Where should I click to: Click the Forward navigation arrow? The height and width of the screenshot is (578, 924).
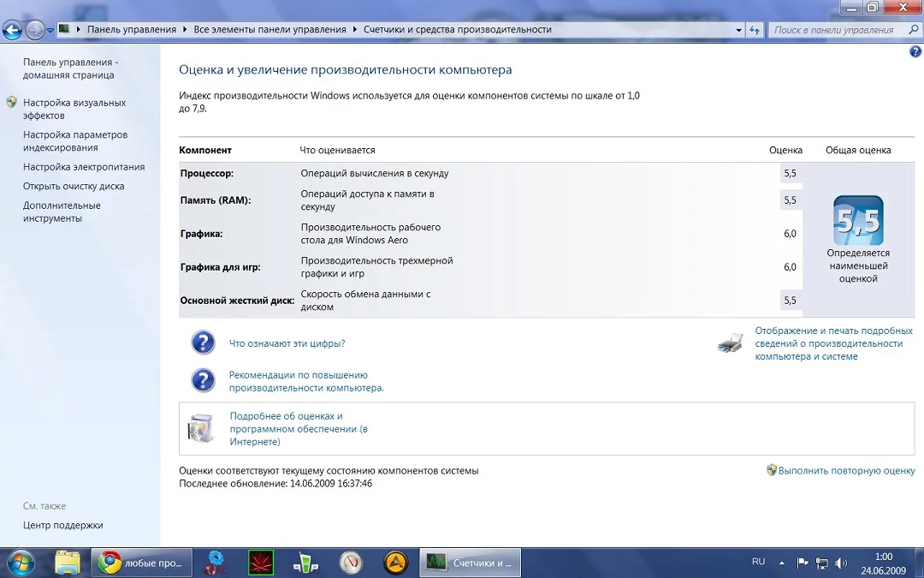click(x=35, y=29)
